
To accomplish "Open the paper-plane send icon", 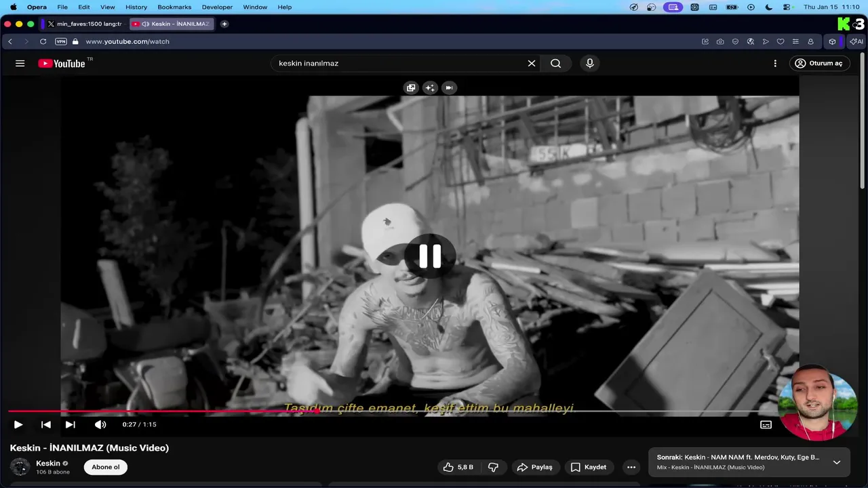I will (x=766, y=41).
